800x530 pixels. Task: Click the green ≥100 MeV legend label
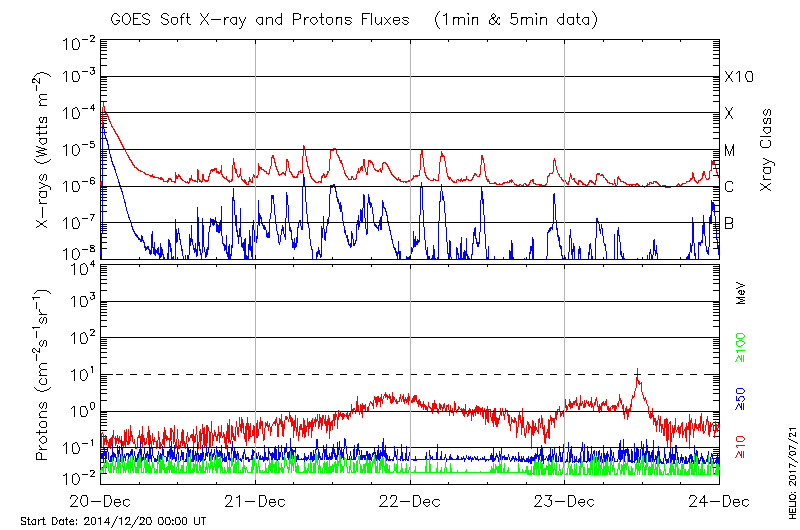pyautogui.click(x=740, y=340)
